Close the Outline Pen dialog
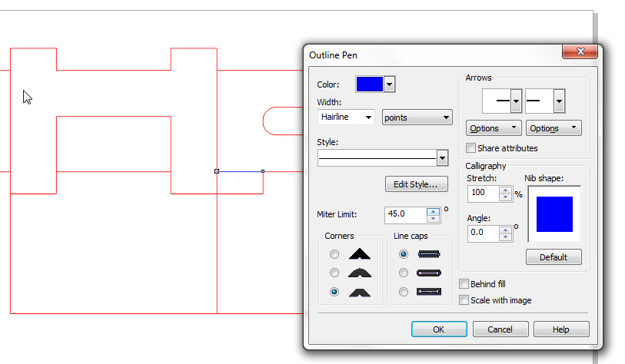This screenshot has width=625, height=364. [x=580, y=51]
